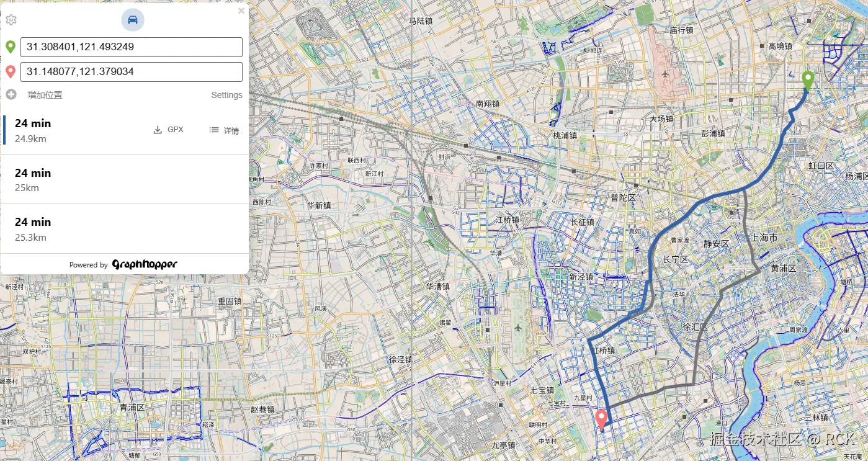Click the red destination pin on the map

click(x=601, y=420)
